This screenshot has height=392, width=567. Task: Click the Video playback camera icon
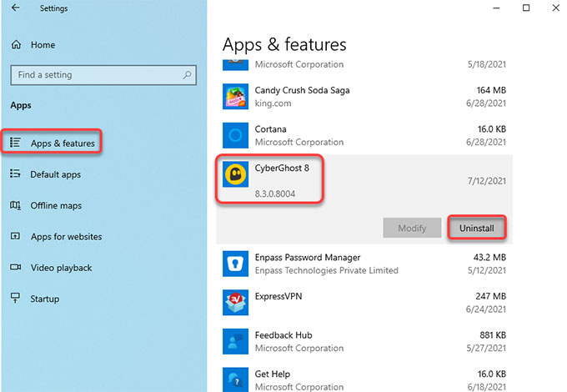(15, 267)
